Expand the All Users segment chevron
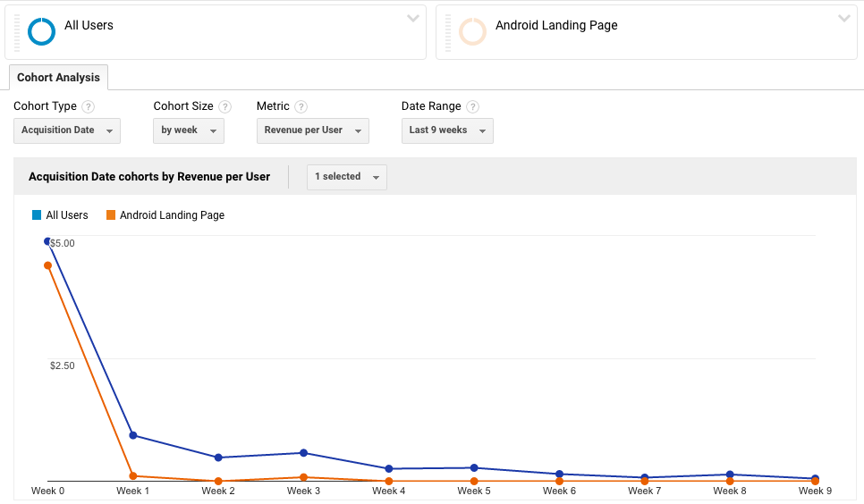 tap(412, 19)
